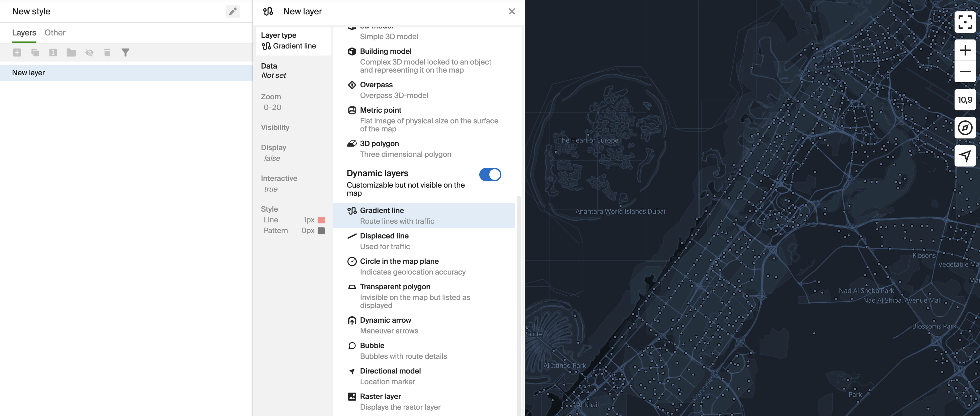
Task: Open the Display section
Action: coord(293,153)
